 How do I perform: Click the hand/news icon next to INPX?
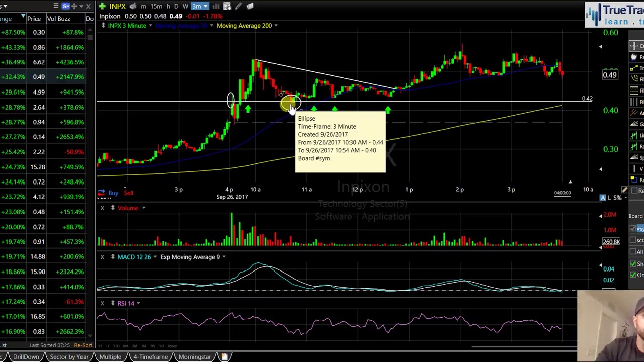[133, 6]
